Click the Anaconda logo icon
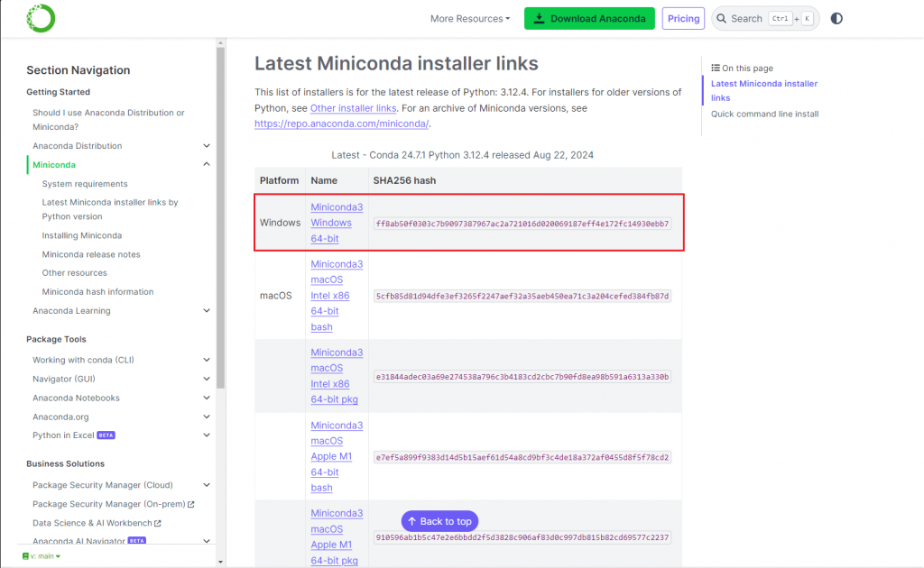Screen dimensions: 924x568 [x=41, y=18]
